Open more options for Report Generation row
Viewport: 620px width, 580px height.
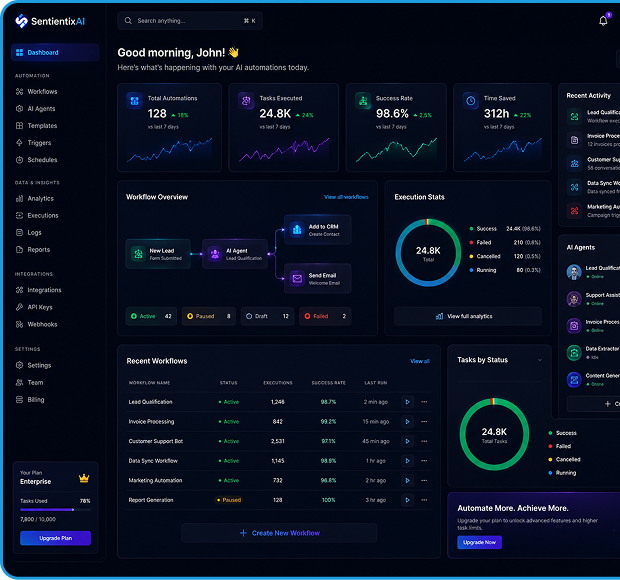pyautogui.click(x=424, y=500)
